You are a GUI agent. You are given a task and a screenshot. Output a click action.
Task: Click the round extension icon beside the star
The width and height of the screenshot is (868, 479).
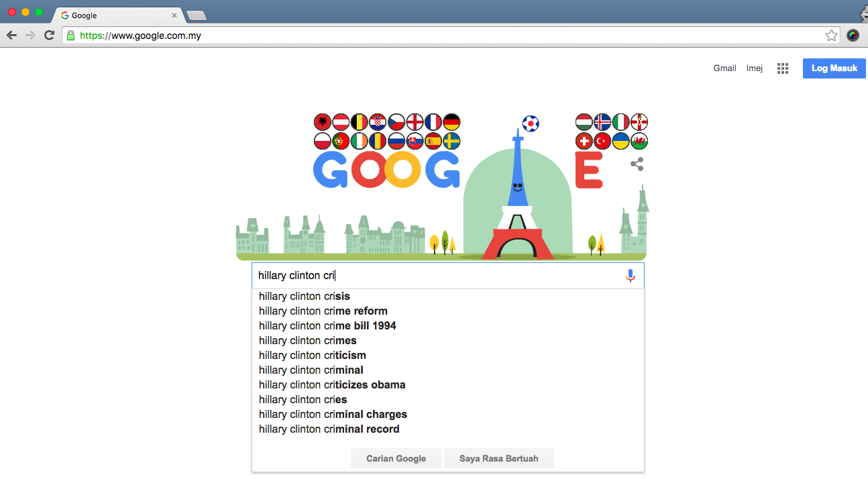tap(853, 36)
